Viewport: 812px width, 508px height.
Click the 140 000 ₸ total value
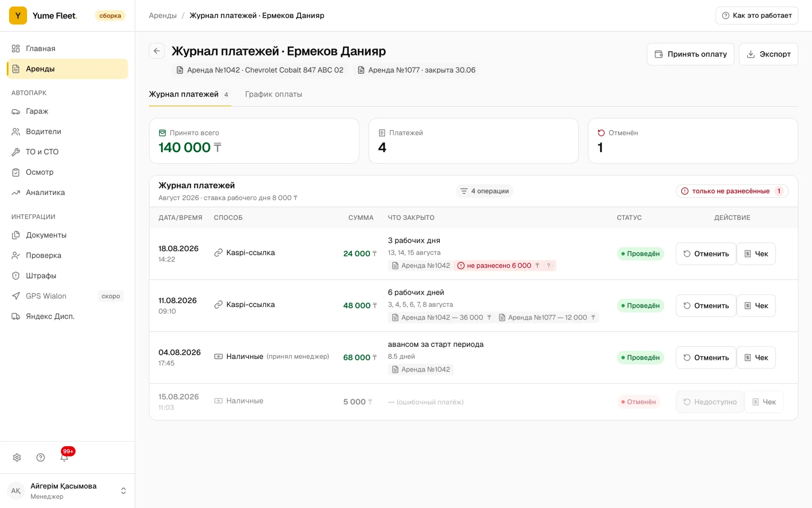click(x=190, y=148)
